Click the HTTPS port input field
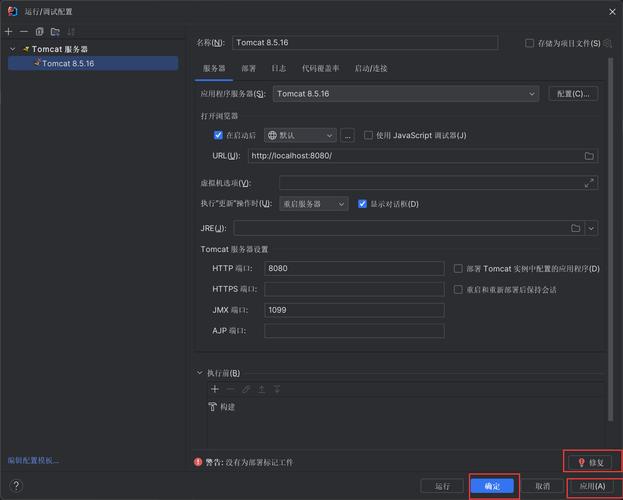Screen dimensions: 623x500 pyautogui.click(x=354, y=289)
